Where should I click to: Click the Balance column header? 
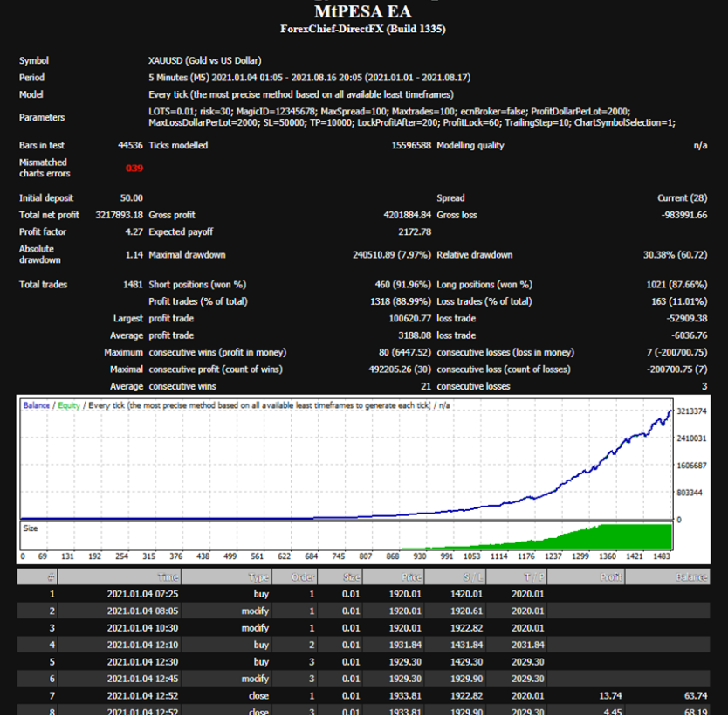[691, 577]
